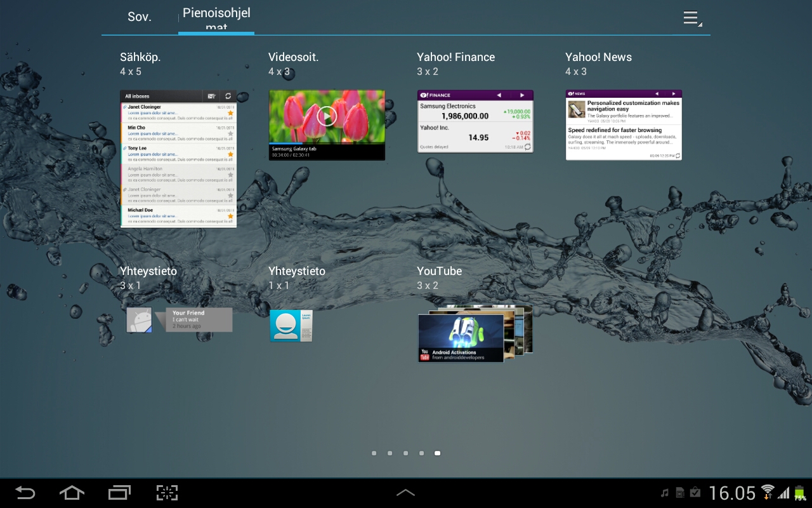Tap next arrow in Yahoo! Finance widget
812x508 pixels.
click(522, 95)
